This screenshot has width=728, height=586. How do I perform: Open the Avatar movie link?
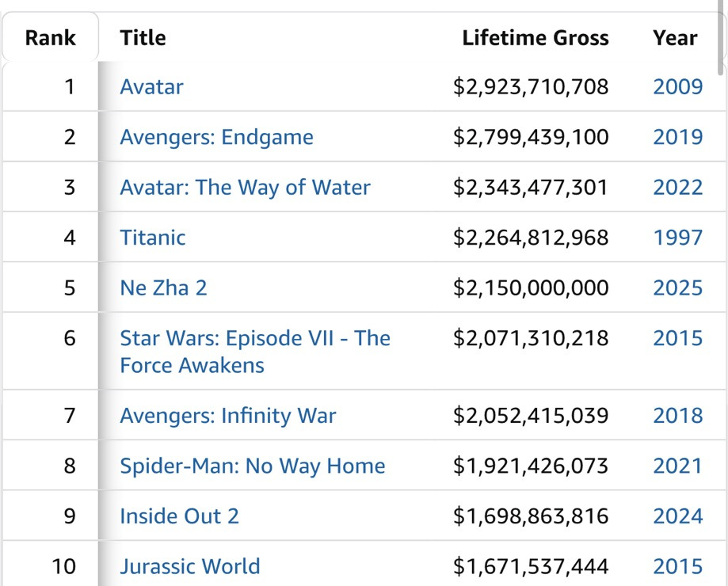pyautogui.click(x=151, y=86)
